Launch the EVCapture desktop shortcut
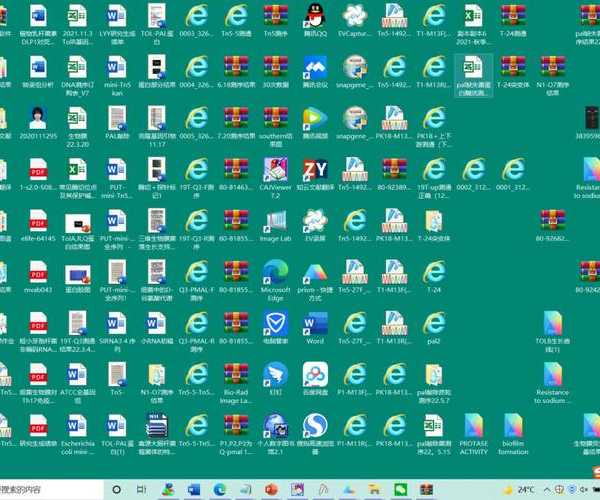Image resolution: width=600 pixels, height=500 pixels. (352, 16)
